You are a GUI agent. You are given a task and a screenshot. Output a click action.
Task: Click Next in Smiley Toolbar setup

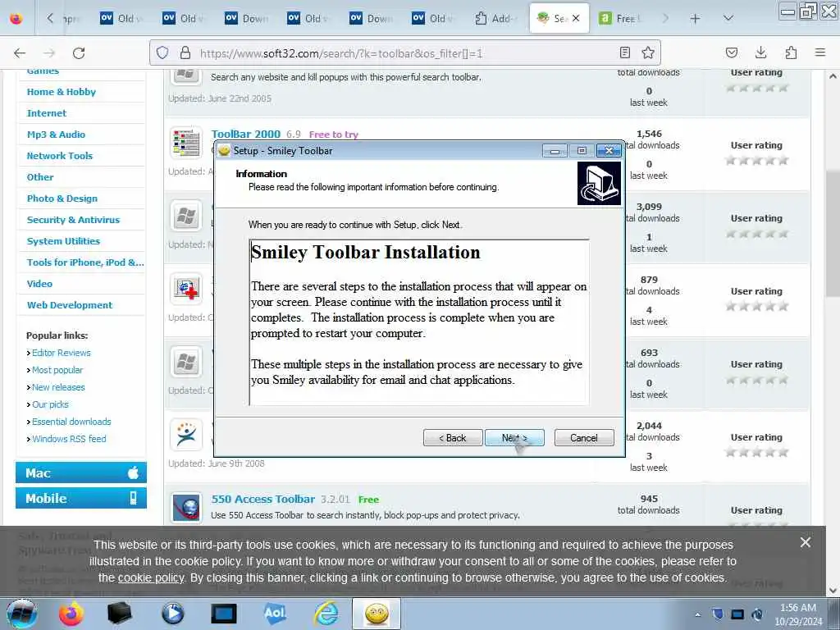[514, 438]
